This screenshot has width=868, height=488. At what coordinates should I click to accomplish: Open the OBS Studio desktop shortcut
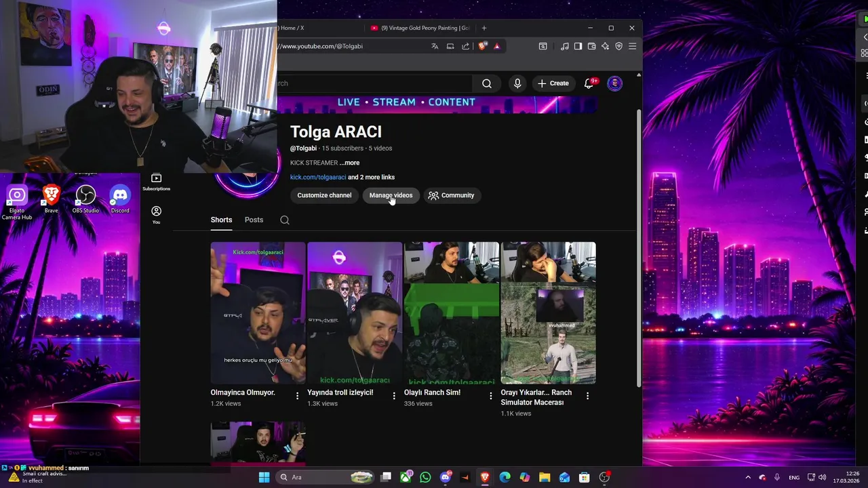tap(85, 200)
